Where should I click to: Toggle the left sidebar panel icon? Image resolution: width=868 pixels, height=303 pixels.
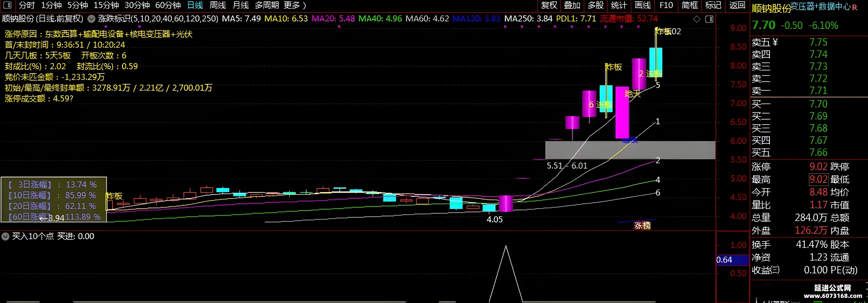(7, 5)
